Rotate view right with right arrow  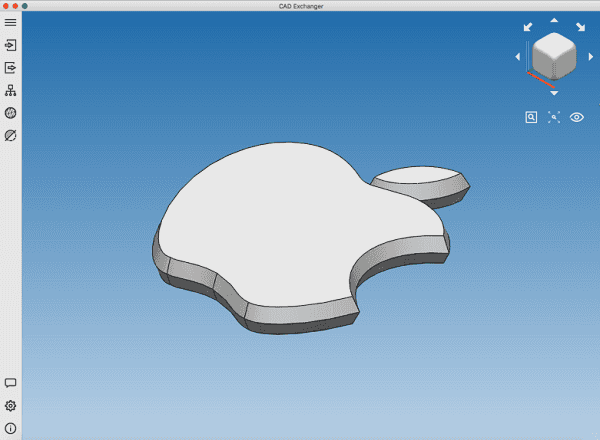pos(590,57)
